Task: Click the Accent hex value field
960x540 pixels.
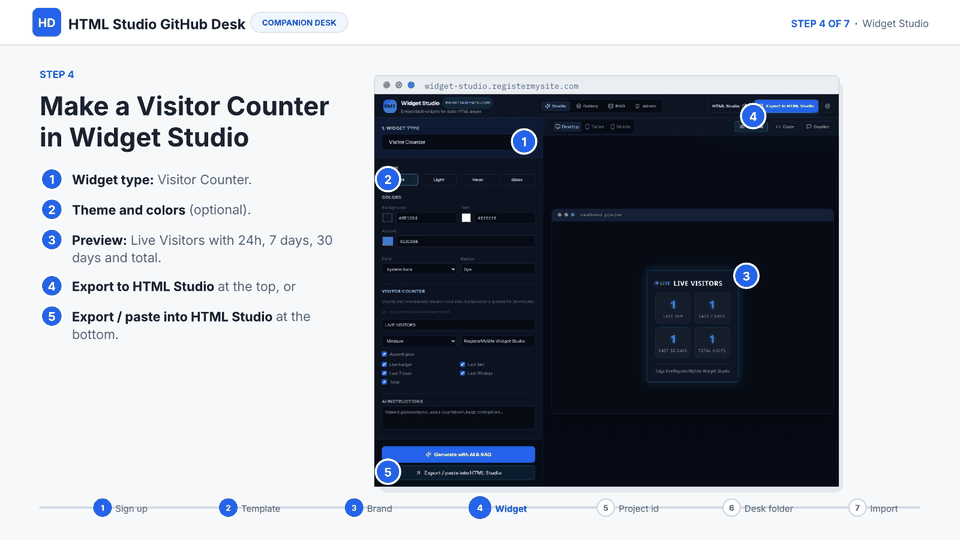Action: coord(465,241)
